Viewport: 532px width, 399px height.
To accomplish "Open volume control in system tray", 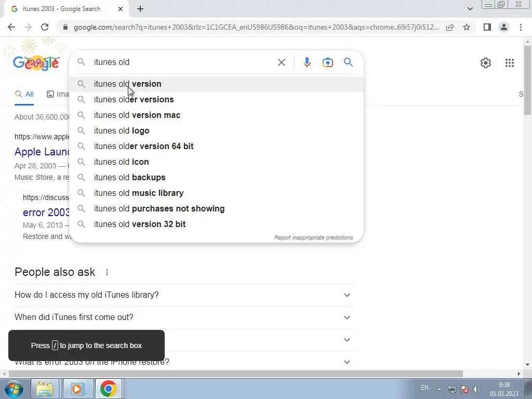I will (477, 389).
